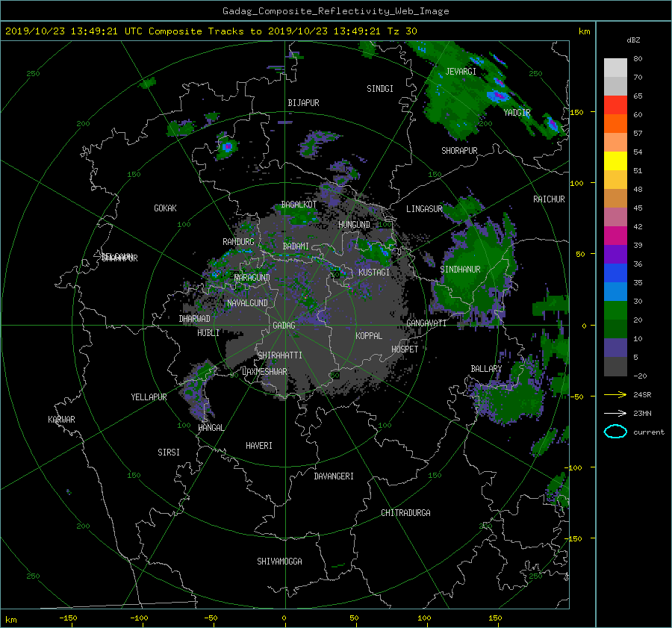The height and width of the screenshot is (628, 672).
Task: Click the 'km' label at bottom-left axis
Action: [10, 620]
